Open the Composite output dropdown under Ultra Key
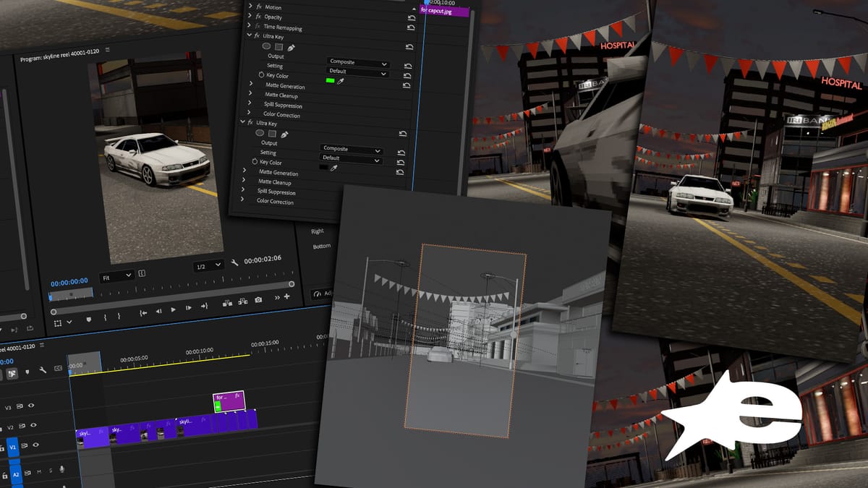Screen dimensions: 868x488 (x=356, y=63)
